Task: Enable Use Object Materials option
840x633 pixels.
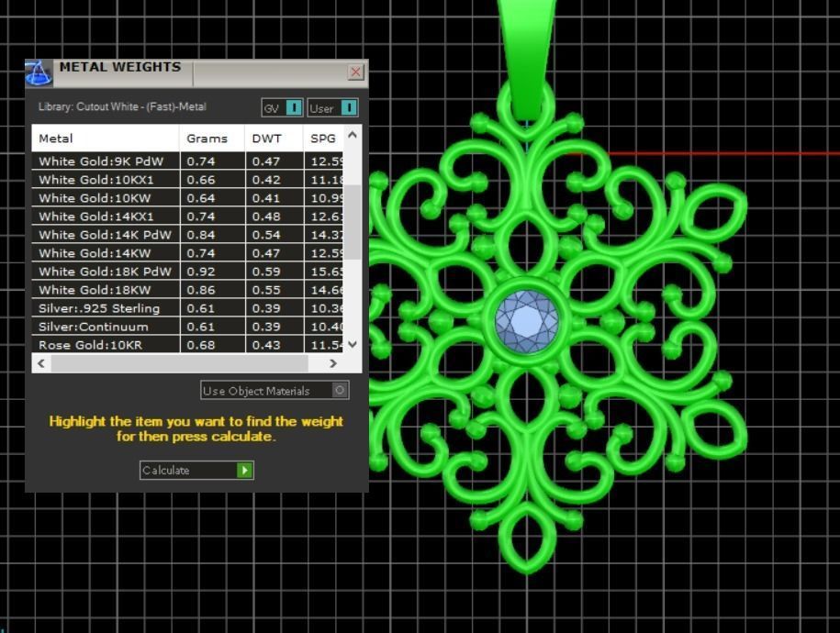Action: (274, 391)
